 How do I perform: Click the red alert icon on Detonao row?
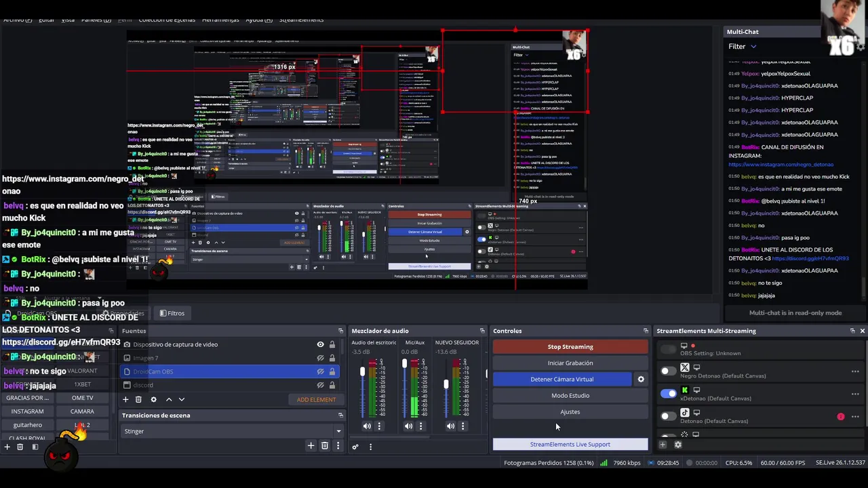[841, 417]
